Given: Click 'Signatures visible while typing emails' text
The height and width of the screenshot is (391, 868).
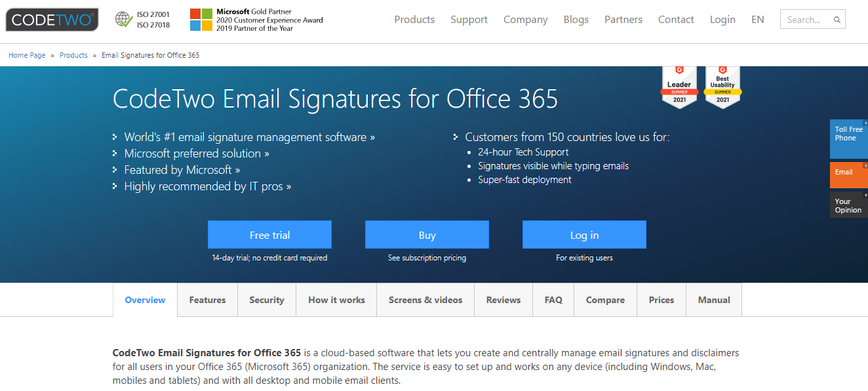Looking at the screenshot, I should pyautogui.click(x=553, y=166).
